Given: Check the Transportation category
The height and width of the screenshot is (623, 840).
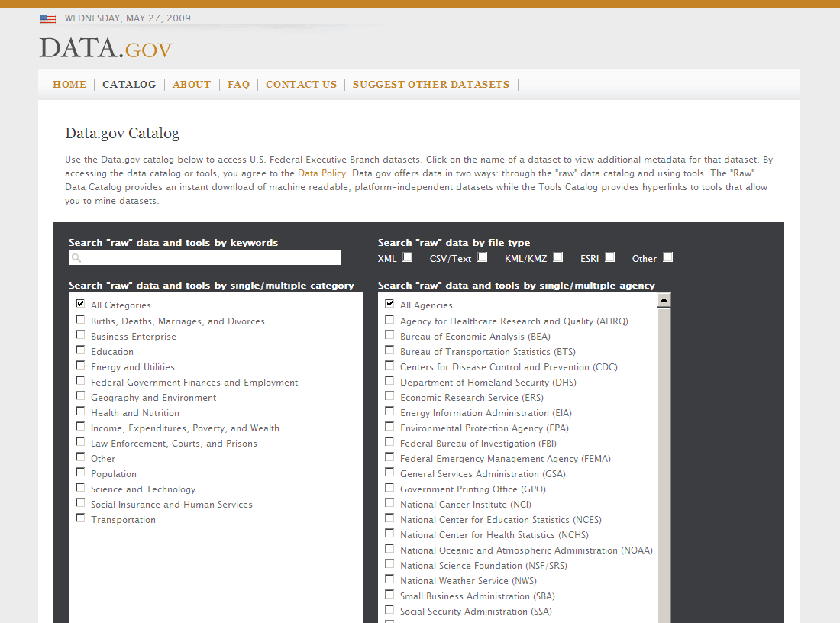Looking at the screenshot, I should tap(80, 518).
